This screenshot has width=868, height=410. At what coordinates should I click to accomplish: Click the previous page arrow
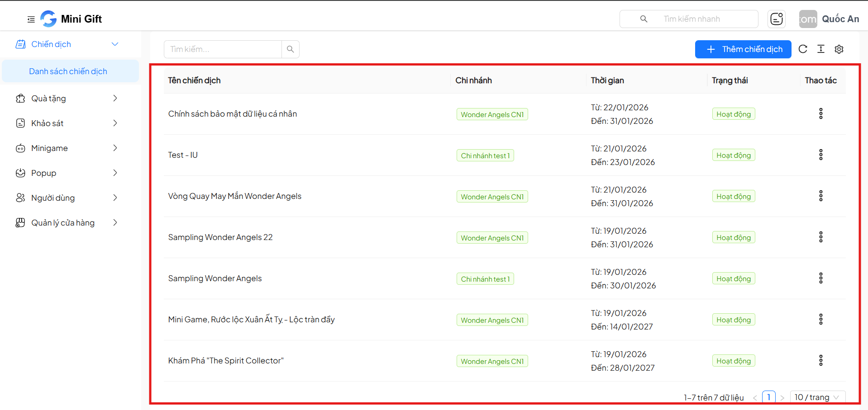point(755,398)
